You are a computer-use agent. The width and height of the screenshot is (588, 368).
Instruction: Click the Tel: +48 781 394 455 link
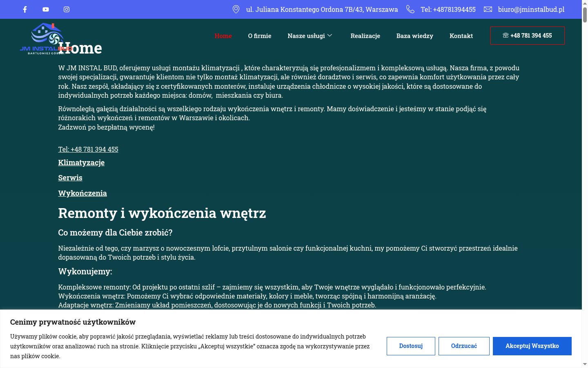pyautogui.click(x=88, y=149)
